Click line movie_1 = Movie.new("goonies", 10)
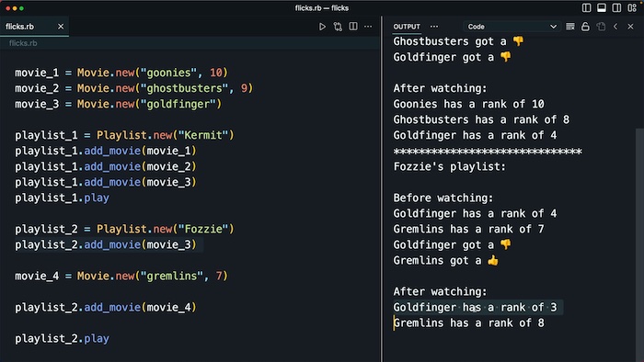Screen dimensions: 644x362 (121, 73)
